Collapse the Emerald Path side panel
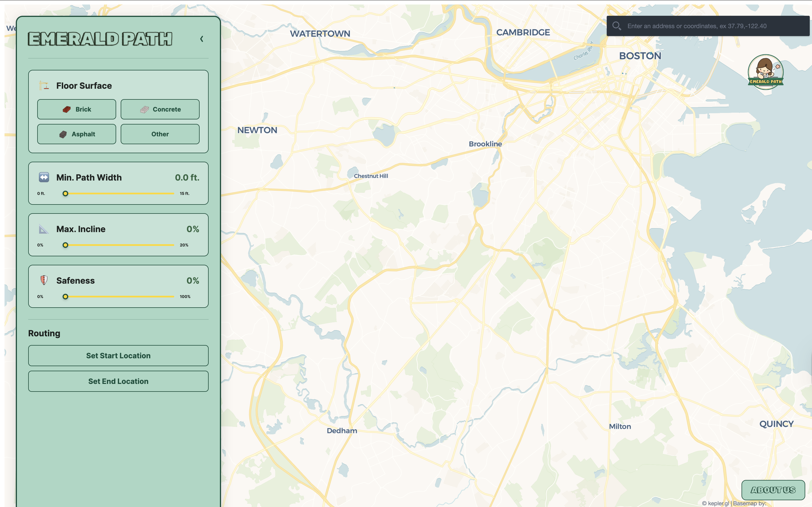This screenshot has height=507, width=812. click(x=202, y=39)
